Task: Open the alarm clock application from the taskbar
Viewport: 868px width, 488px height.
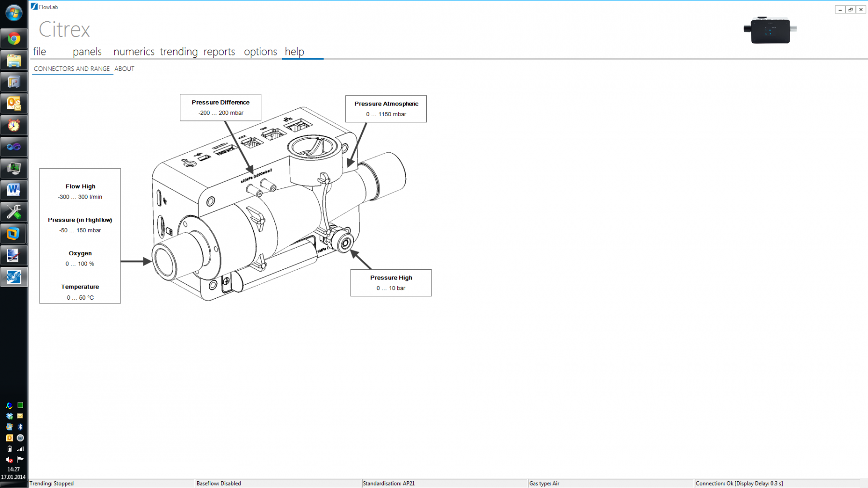Action: tap(14, 125)
